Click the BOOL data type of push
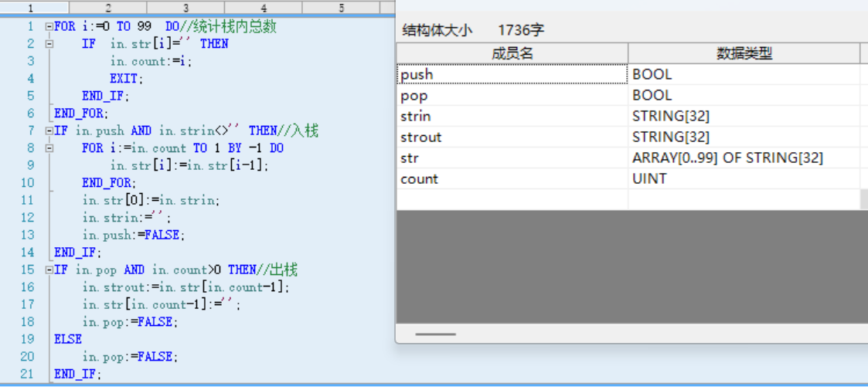 [652, 75]
